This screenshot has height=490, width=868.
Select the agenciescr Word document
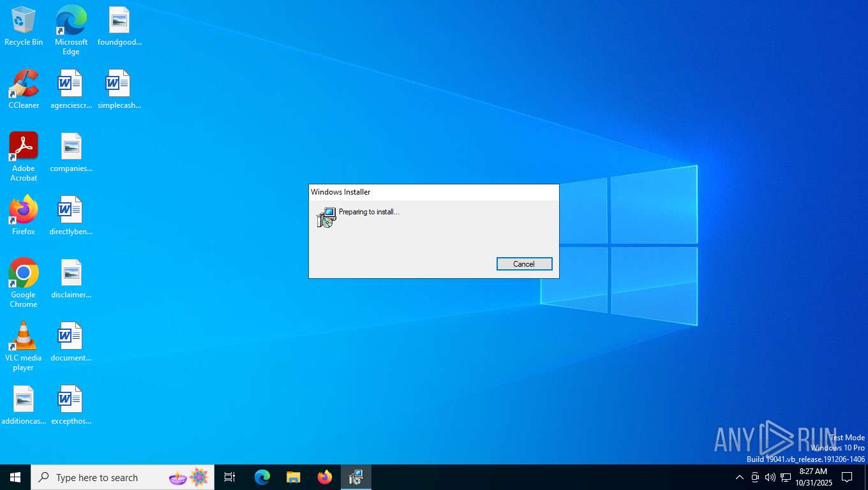pyautogui.click(x=71, y=89)
